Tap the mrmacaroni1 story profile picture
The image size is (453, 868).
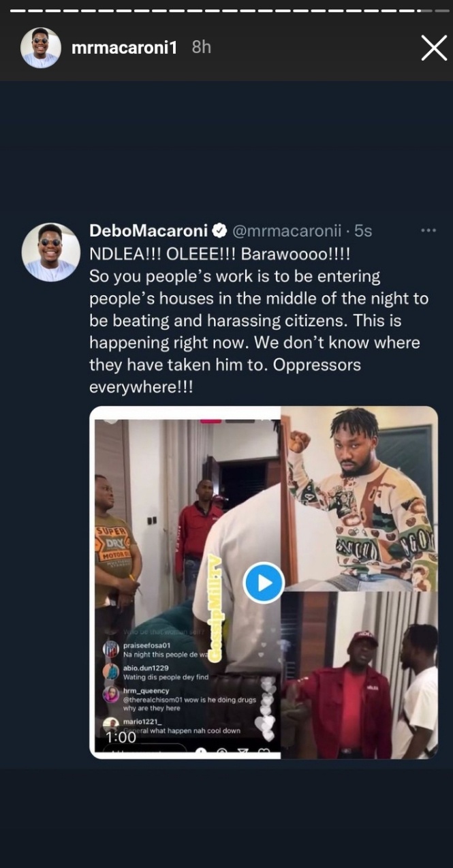click(x=40, y=48)
